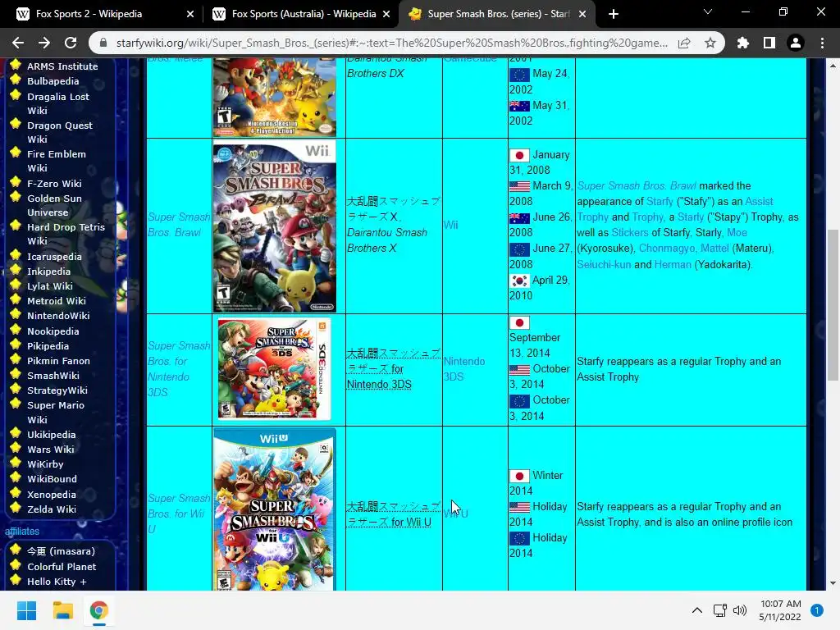Open Ukikipedia sidebar link
Screen dimensions: 840x630
pyautogui.click(x=52, y=435)
